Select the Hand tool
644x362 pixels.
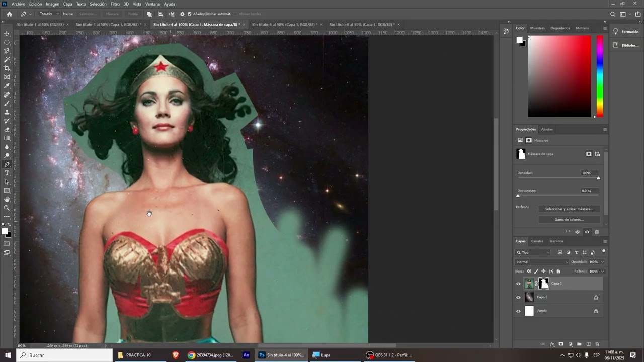(7, 199)
